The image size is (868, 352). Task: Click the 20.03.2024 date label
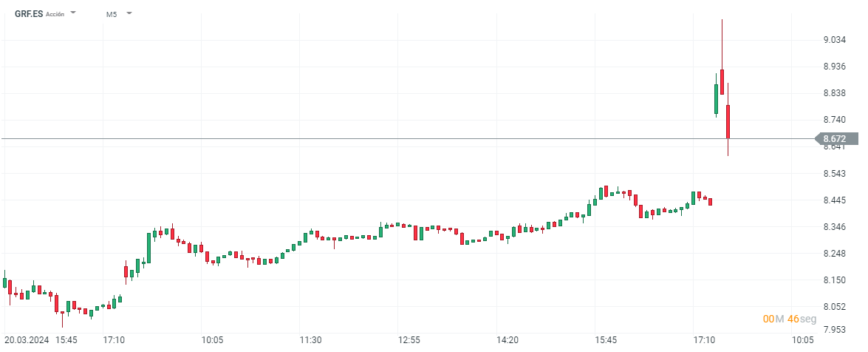tap(24, 340)
